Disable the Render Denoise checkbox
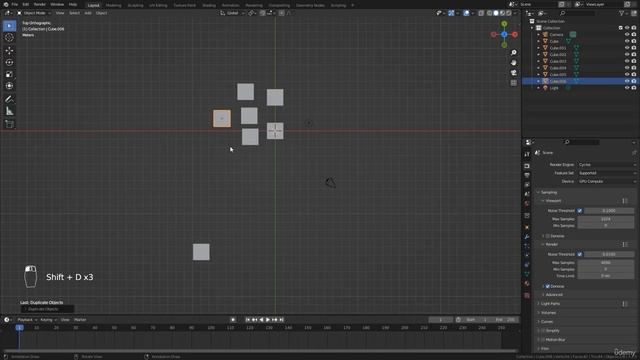 pos(548,287)
